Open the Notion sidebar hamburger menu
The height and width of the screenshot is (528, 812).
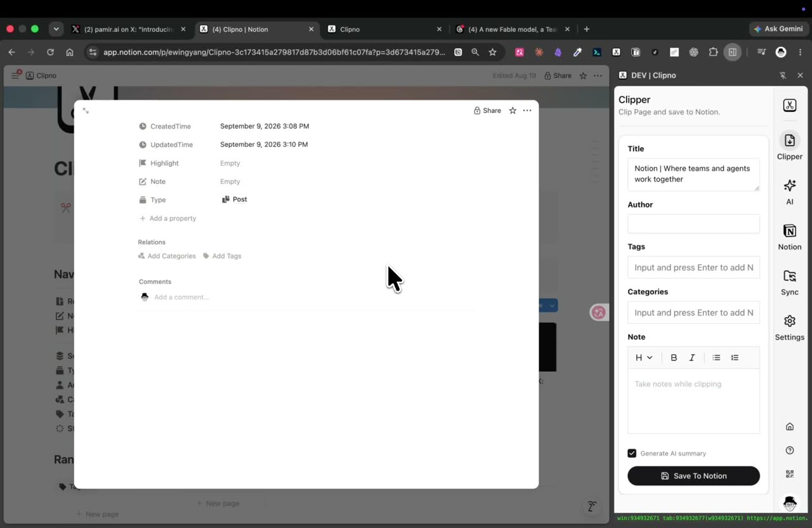(x=15, y=76)
